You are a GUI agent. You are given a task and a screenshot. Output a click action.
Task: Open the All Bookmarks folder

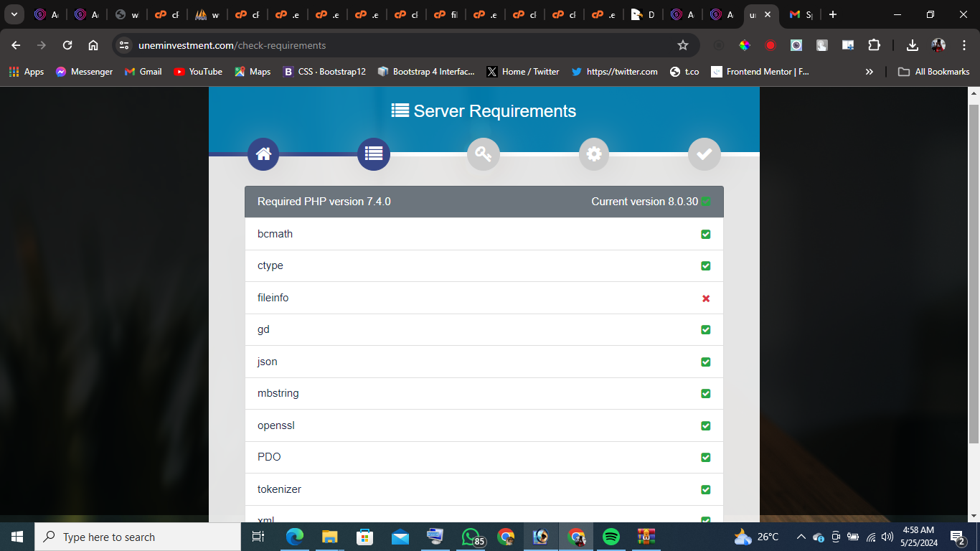[x=934, y=72]
